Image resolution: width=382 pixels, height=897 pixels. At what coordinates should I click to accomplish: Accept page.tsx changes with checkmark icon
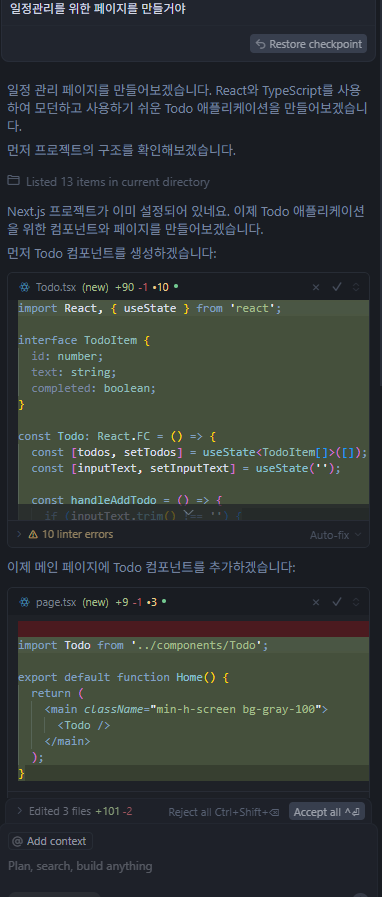point(337,602)
